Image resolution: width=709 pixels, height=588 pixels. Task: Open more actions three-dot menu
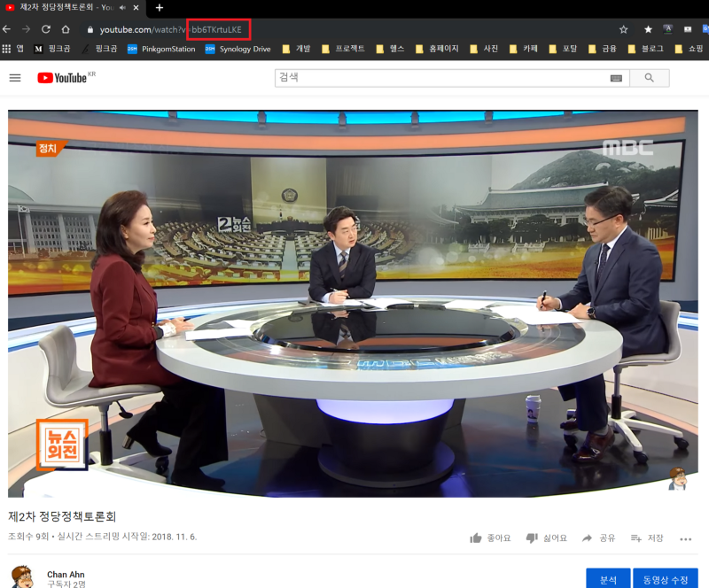[685, 538]
